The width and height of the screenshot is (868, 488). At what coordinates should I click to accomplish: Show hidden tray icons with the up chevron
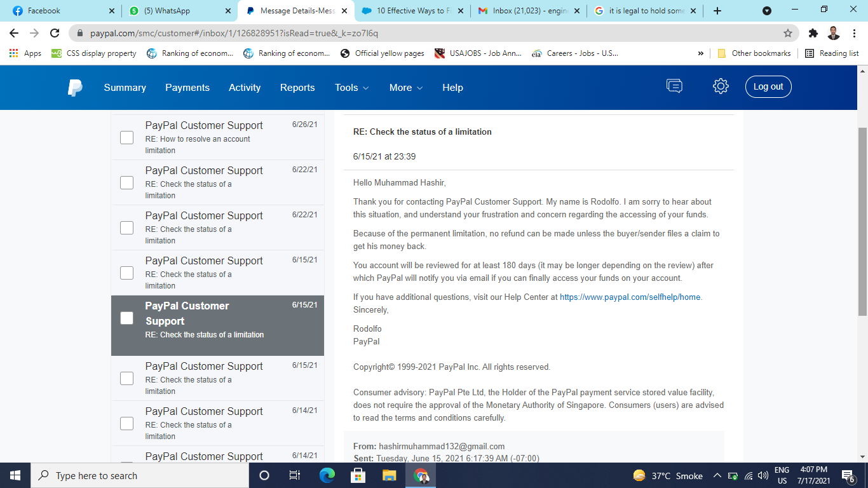click(x=717, y=475)
